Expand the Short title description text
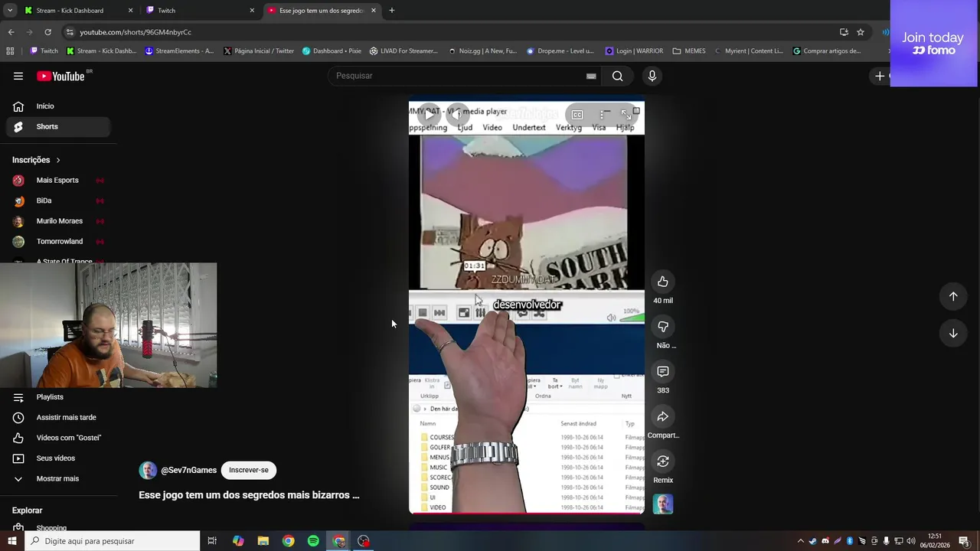This screenshot has width=980, height=551. click(249, 495)
